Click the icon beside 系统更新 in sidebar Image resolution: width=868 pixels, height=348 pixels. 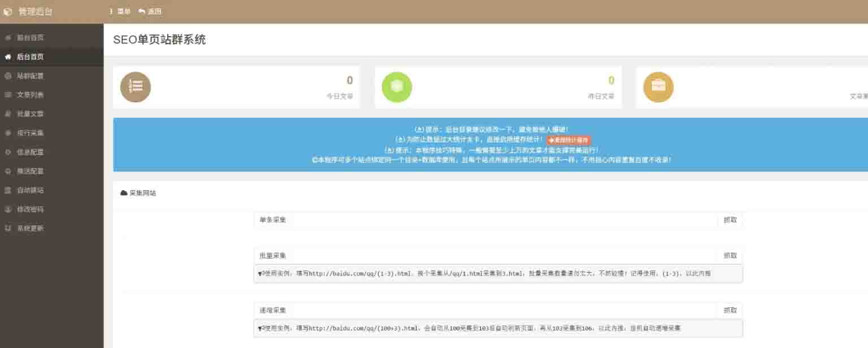pyautogui.click(x=8, y=229)
